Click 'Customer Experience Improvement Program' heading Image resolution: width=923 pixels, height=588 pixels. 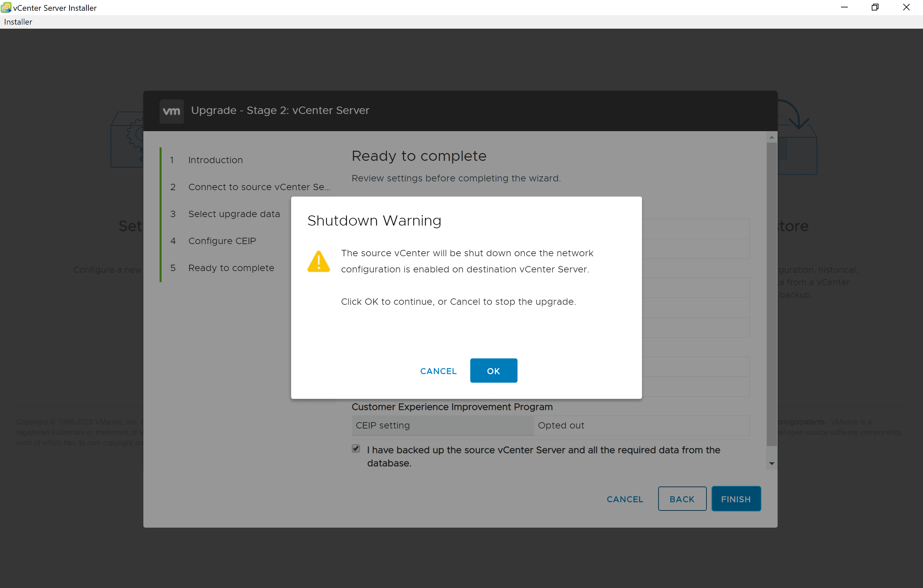point(452,407)
